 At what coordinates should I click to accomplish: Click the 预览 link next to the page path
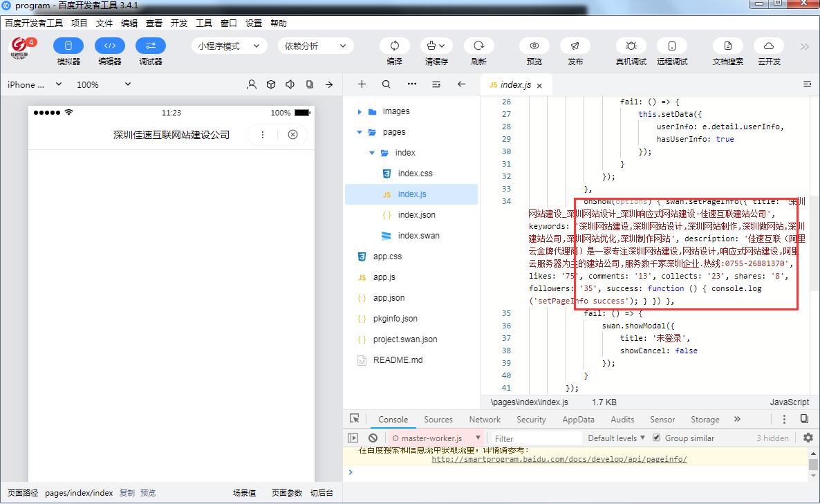148,492
